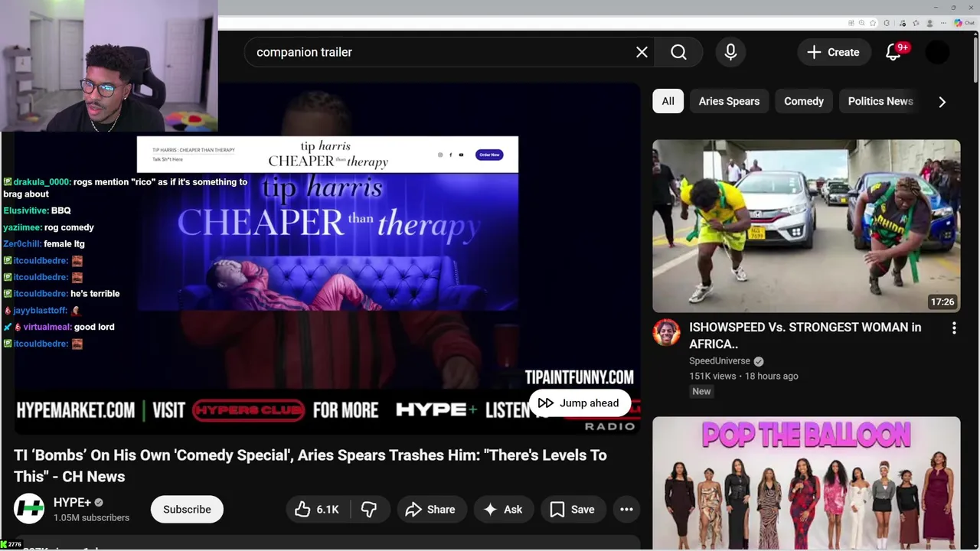Click chat username virtualmeal
Image resolution: width=980 pixels, height=551 pixels.
pyautogui.click(x=47, y=327)
